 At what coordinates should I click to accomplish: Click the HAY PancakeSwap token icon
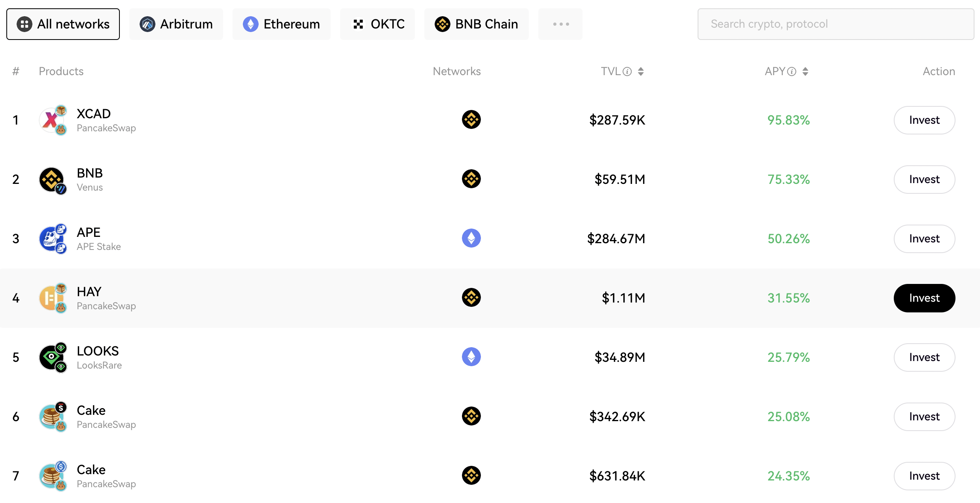[53, 298]
